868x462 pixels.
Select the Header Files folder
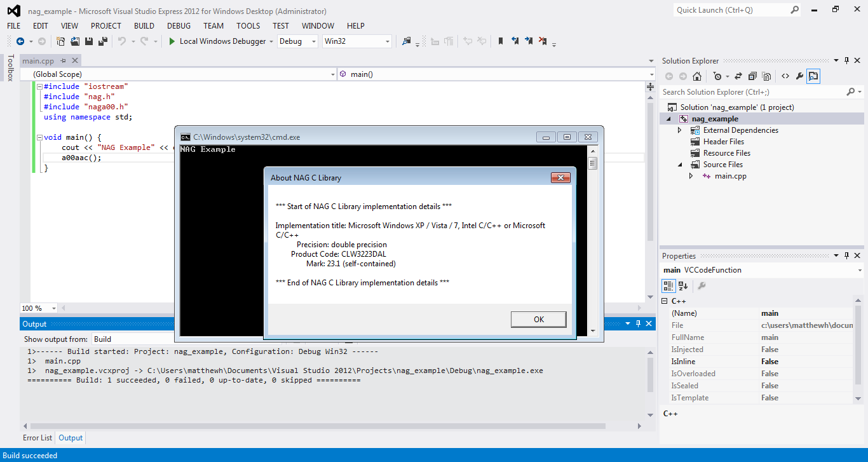click(x=724, y=142)
